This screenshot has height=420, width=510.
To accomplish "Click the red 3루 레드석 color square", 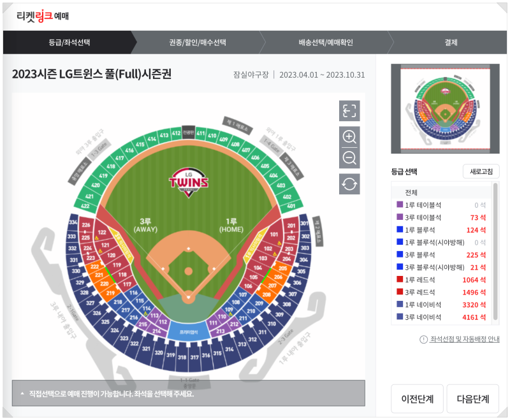I will pos(400,291).
